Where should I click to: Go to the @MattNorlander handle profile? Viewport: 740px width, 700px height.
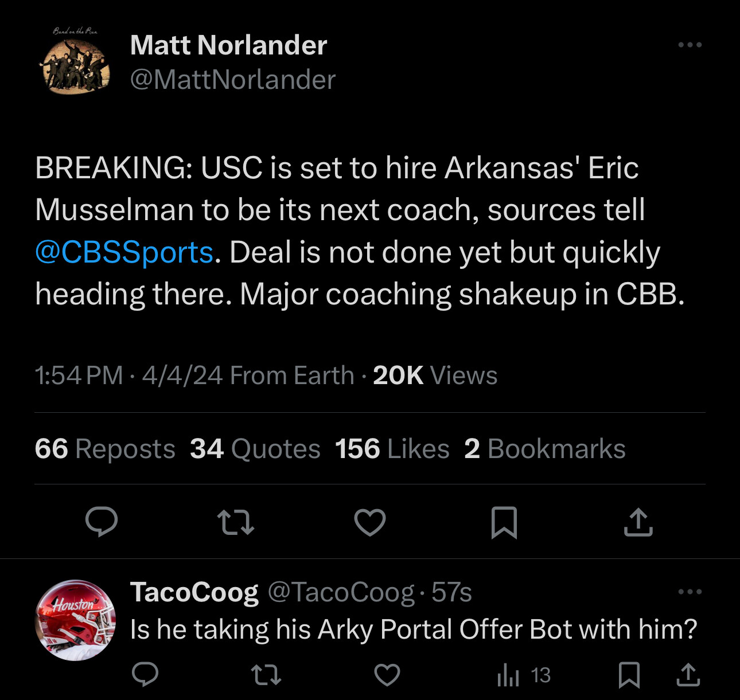233,80
